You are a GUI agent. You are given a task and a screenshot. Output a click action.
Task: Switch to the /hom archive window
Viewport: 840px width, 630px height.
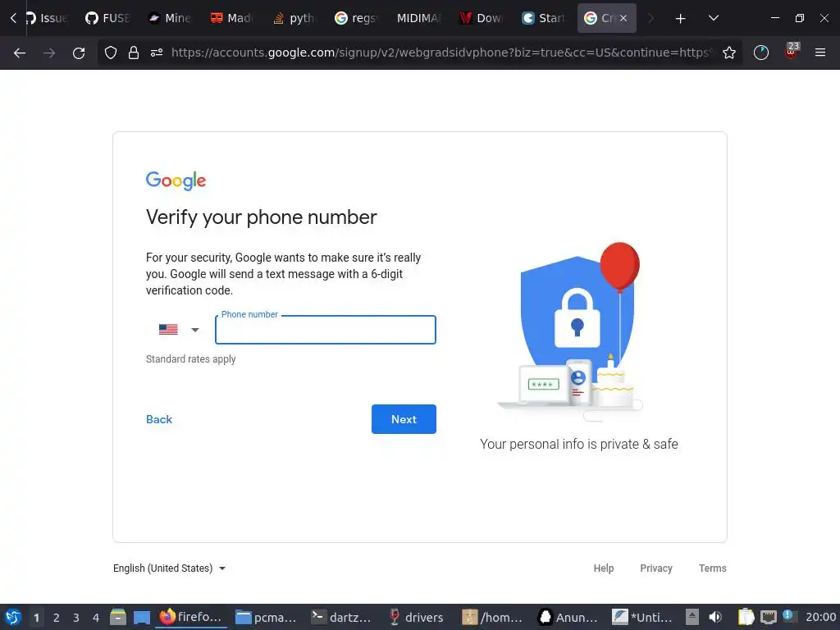[493, 617]
